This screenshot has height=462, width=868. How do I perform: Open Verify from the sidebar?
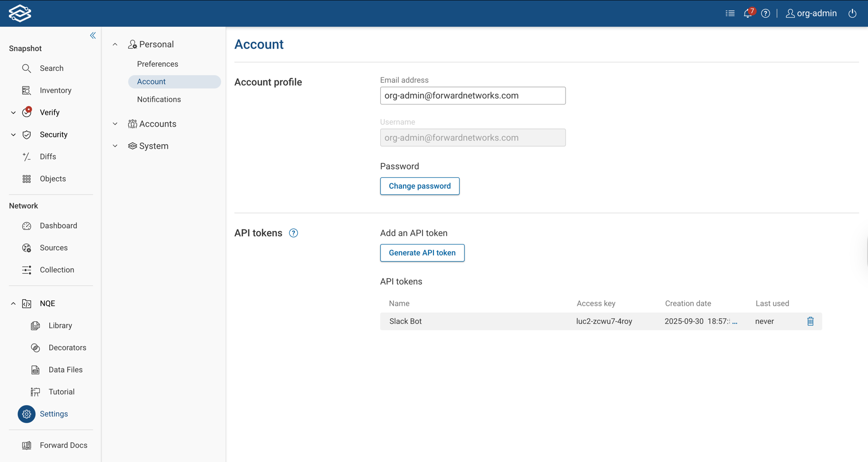click(27, 112)
